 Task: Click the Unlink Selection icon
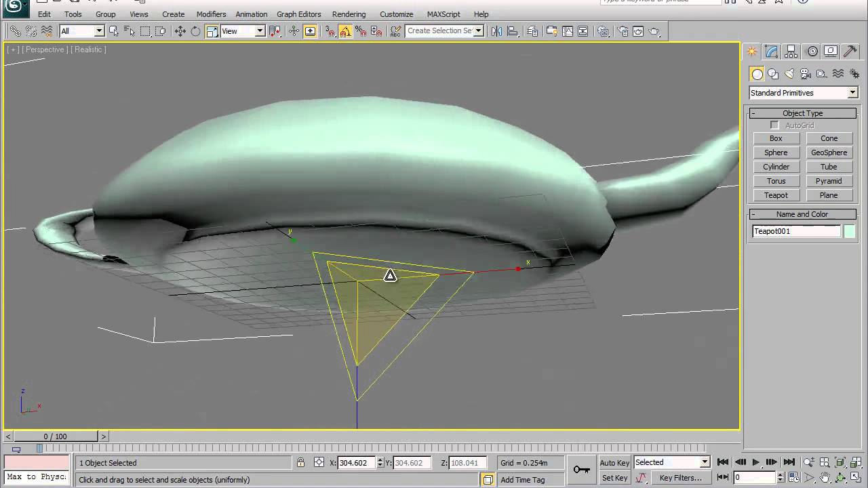pos(31,31)
